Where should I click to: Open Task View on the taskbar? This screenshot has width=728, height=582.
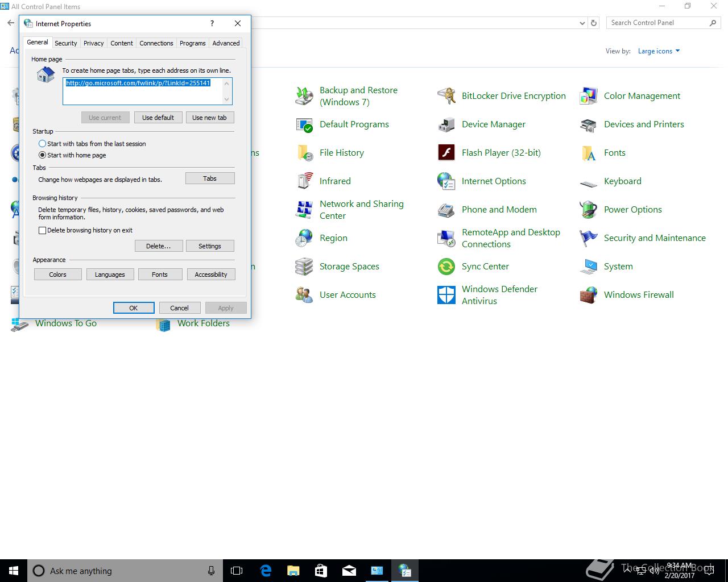pos(237,571)
